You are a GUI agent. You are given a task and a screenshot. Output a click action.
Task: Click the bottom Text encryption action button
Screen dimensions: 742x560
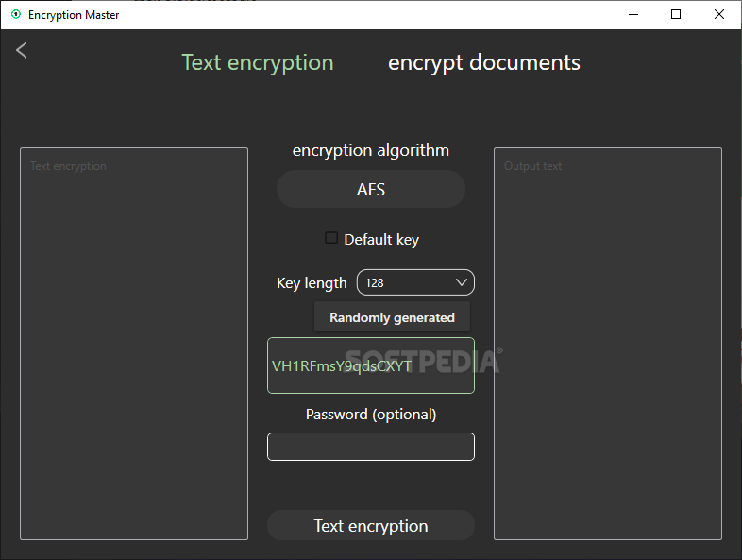370,525
